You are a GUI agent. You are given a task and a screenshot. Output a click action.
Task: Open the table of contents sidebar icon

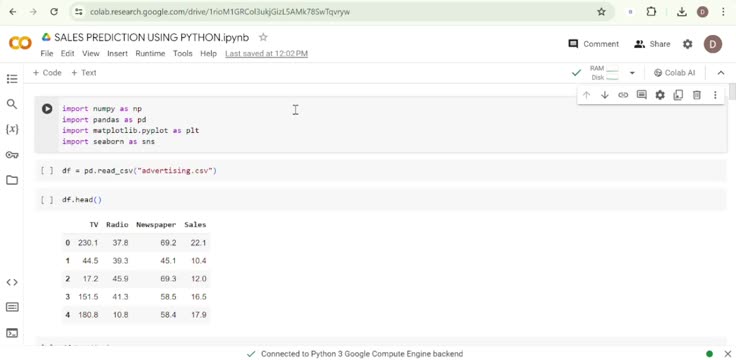point(12,79)
